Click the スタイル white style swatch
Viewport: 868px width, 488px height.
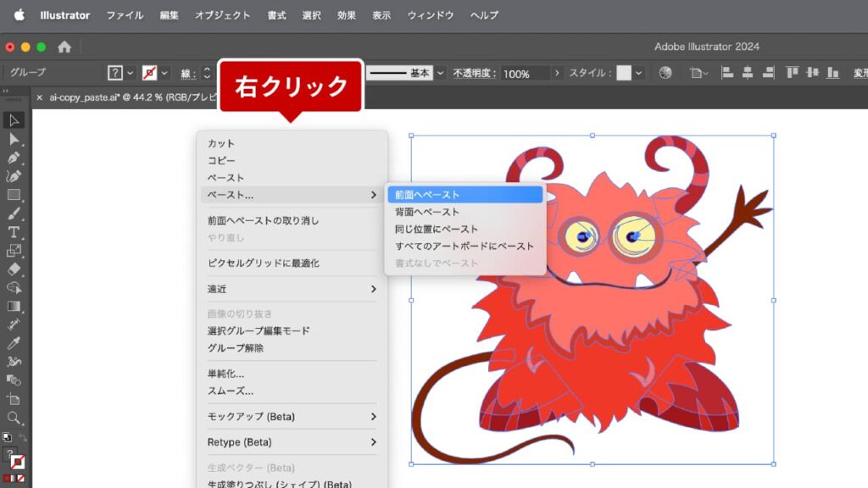pyautogui.click(x=624, y=74)
